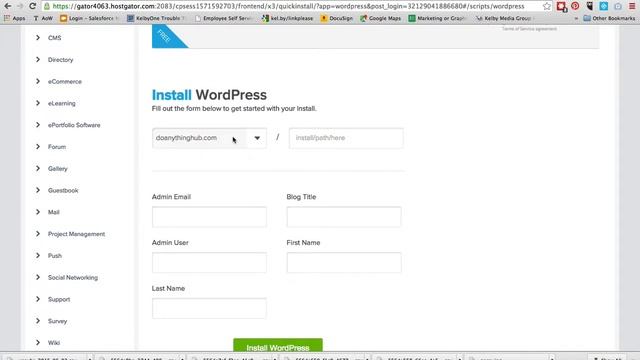Expand the Mail category
This screenshot has height=360, width=640.
(47, 212)
